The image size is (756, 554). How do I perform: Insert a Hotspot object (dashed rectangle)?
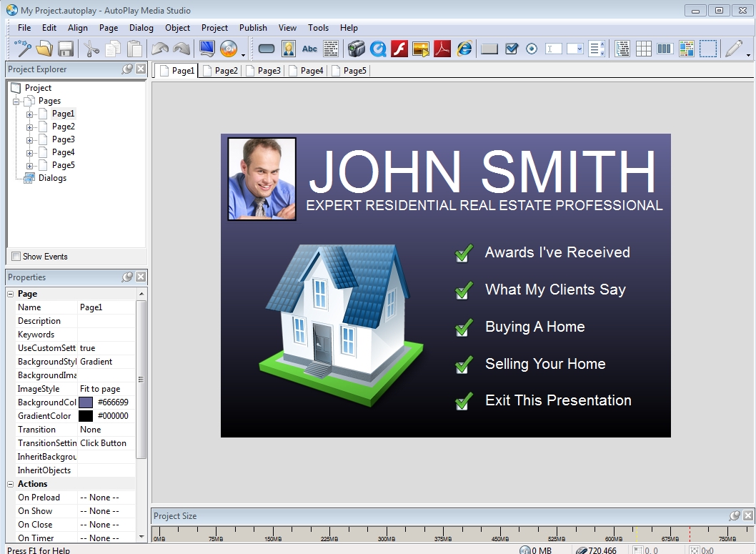pos(708,49)
